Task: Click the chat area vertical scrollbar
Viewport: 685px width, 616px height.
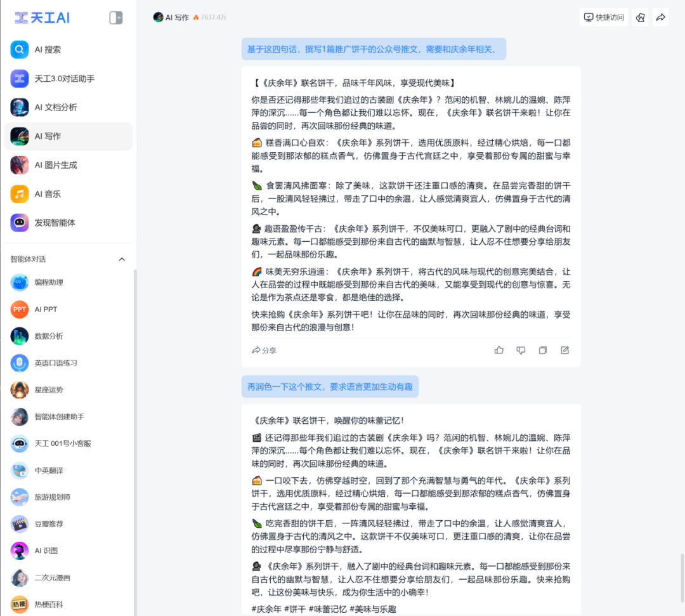Action: coord(682,578)
